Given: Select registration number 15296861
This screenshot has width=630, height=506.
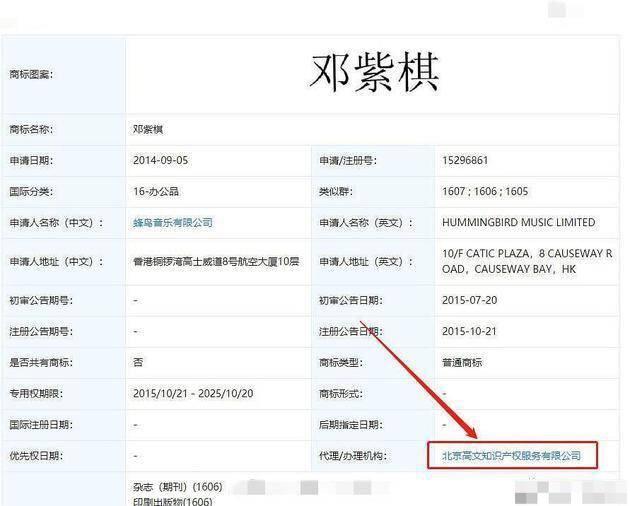Looking at the screenshot, I should 465,160.
